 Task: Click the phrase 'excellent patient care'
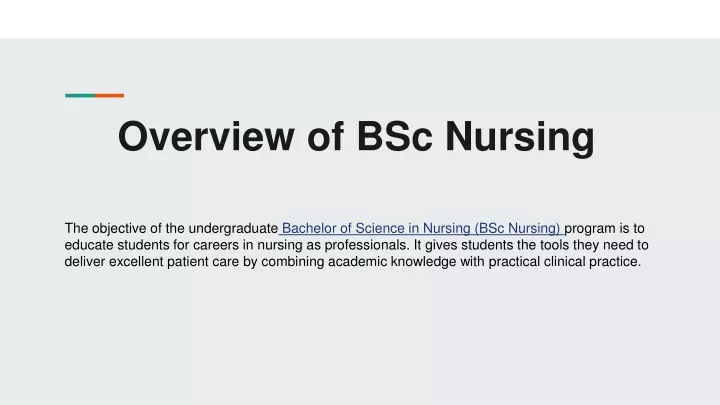(174, 262)
